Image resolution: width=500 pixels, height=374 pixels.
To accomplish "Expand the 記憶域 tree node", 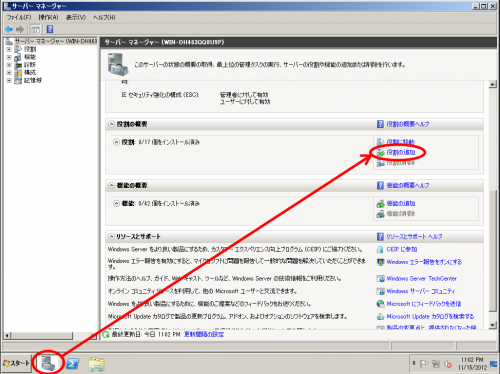I will tap(9, 80).
